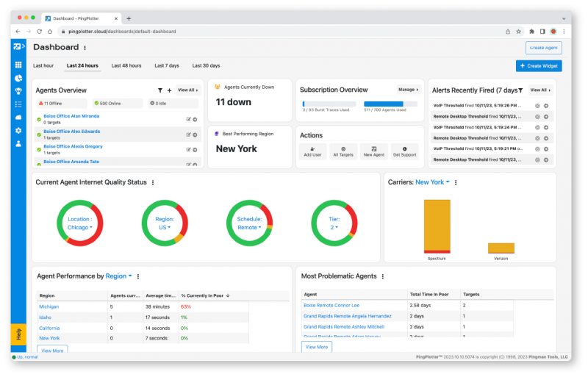Open the Region US dropdown

[x=165, y=223]
